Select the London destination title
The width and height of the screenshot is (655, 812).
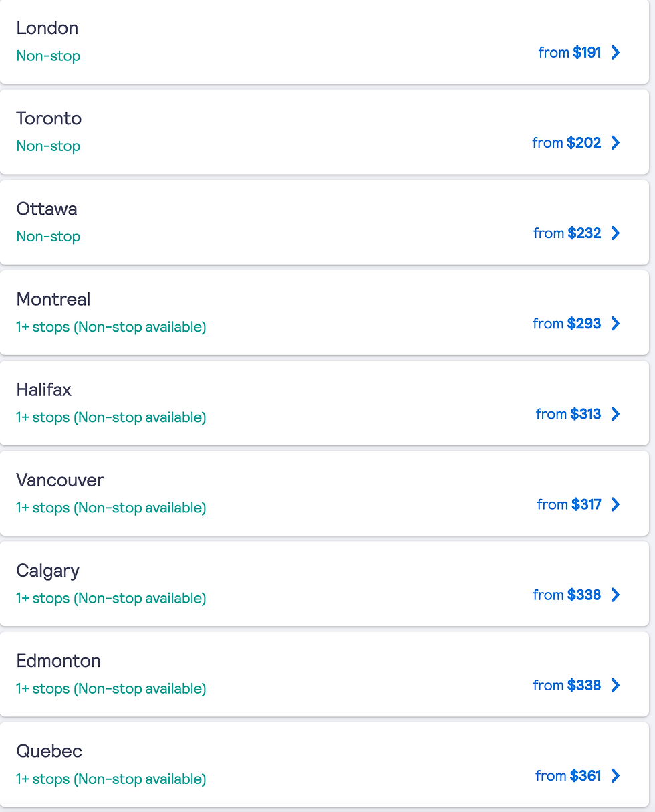click(47, 28)
